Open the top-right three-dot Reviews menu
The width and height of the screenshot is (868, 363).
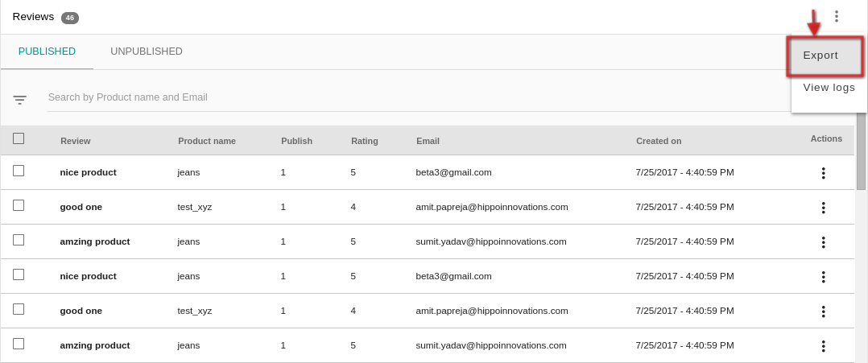pyautogui.click(x=836, y=17)
